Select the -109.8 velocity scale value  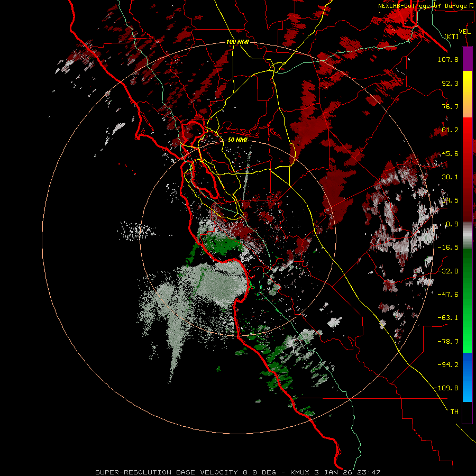pyautogui.click(x=446, y=388)
